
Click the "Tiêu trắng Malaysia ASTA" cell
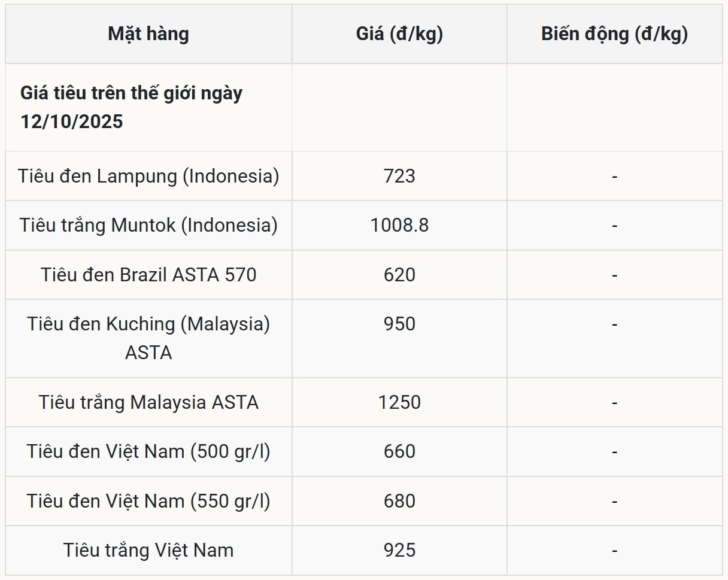pyautogui.click(x=148, y=402)
